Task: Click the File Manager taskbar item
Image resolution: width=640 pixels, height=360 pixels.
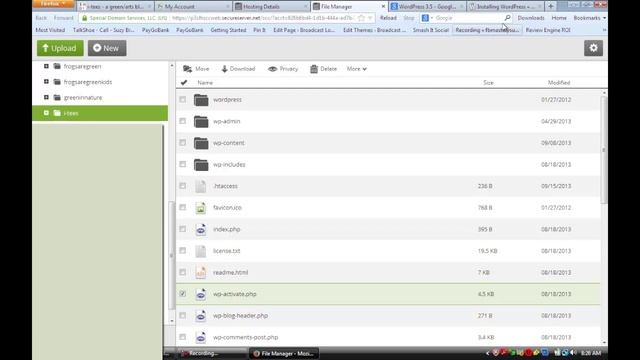Action: (284, 353)
